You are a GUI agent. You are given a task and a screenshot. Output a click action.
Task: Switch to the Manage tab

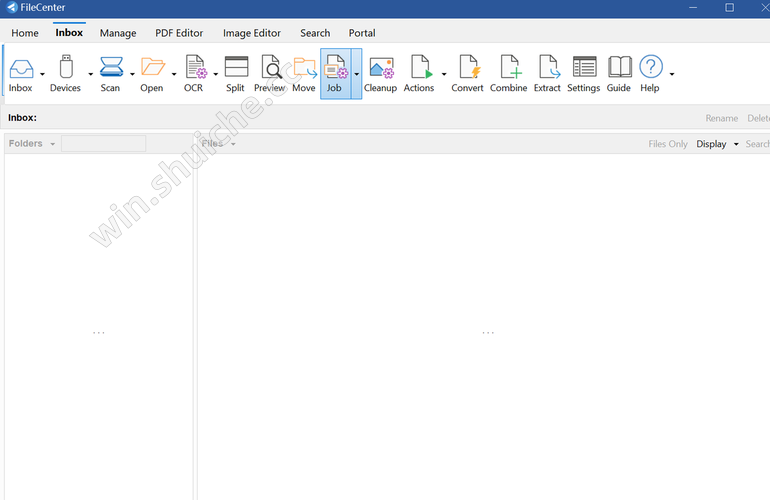click(118, 33)
